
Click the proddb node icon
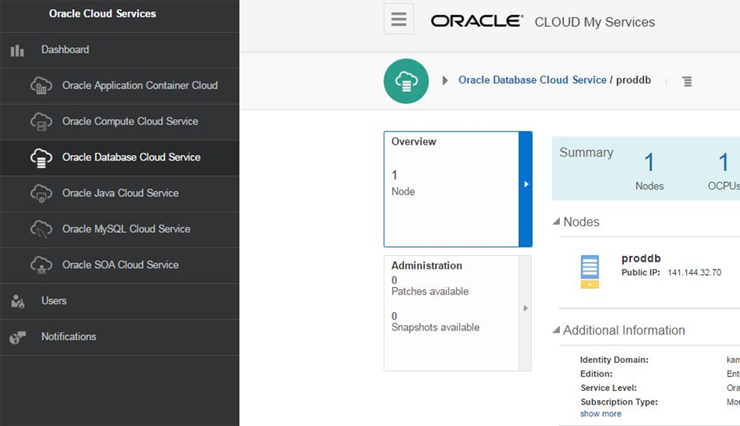click(590, 271)
